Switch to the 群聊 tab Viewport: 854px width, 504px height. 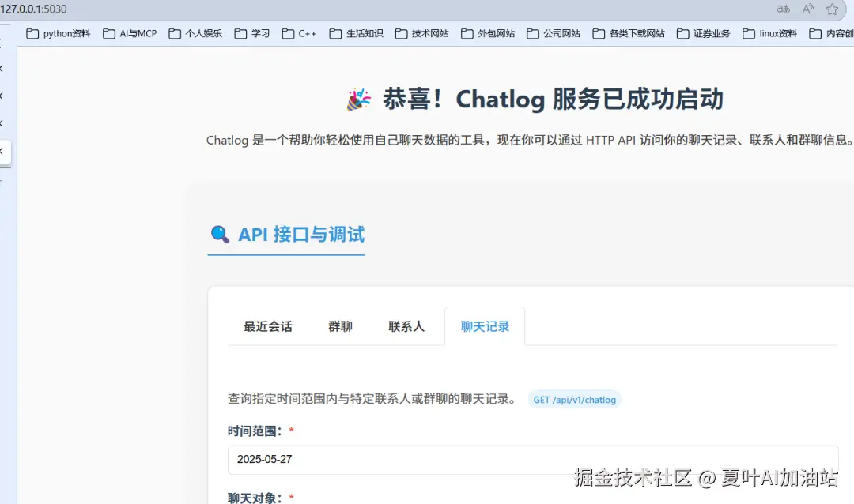tap(340, 326)
